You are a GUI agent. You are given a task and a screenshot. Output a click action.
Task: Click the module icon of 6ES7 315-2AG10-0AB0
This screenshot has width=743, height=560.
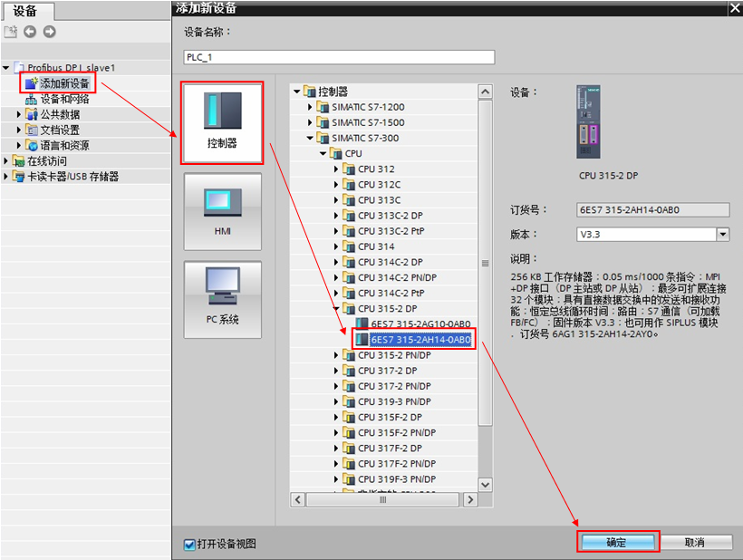[362, 323]
